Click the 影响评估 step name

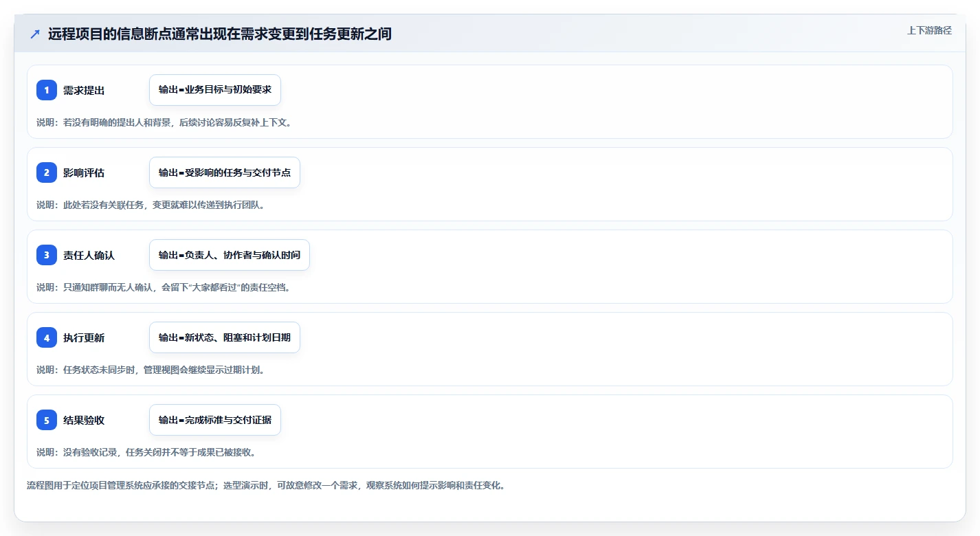(x=84, y=172)
